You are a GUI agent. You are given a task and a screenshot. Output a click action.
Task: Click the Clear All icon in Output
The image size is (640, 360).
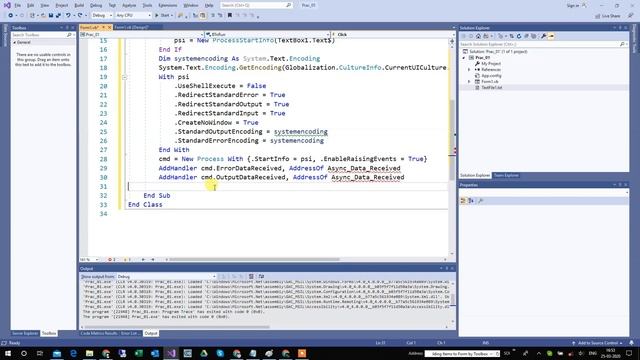[251, 276]
